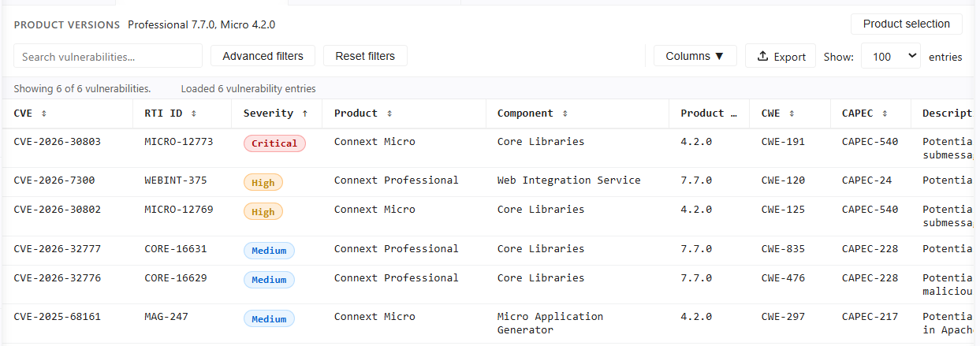Select CVE-2026-32776 cell
Viewport: 980px width, 346px height.
coord(58,277)
